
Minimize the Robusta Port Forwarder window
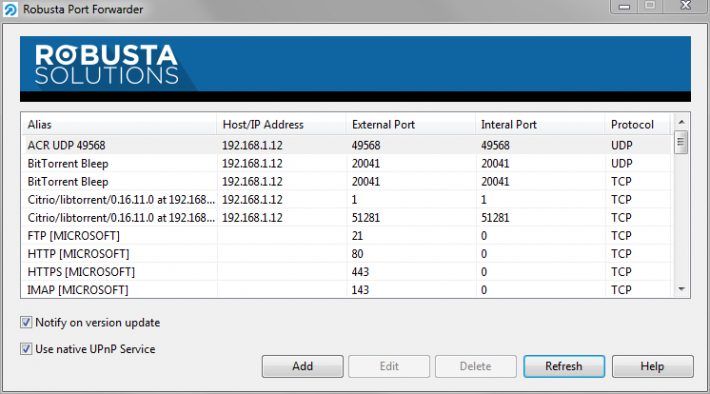pyautogui.click(x=624, y=6)
